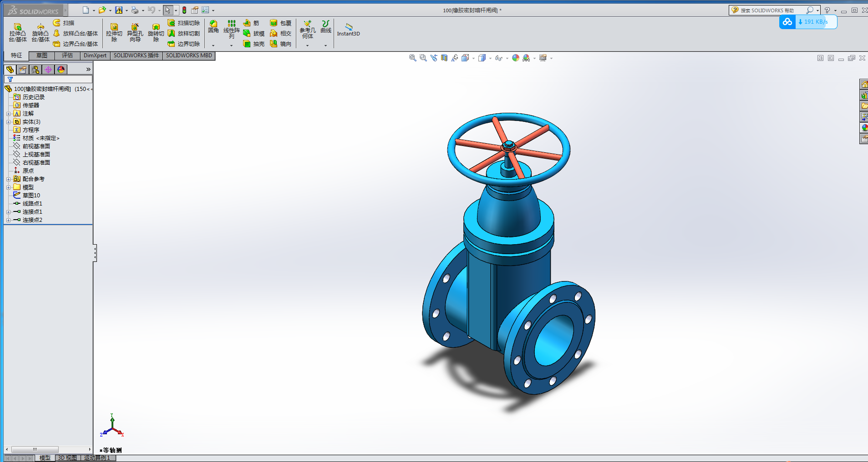Click the Zoom to Fit magnifier icon

coord(412,58)
